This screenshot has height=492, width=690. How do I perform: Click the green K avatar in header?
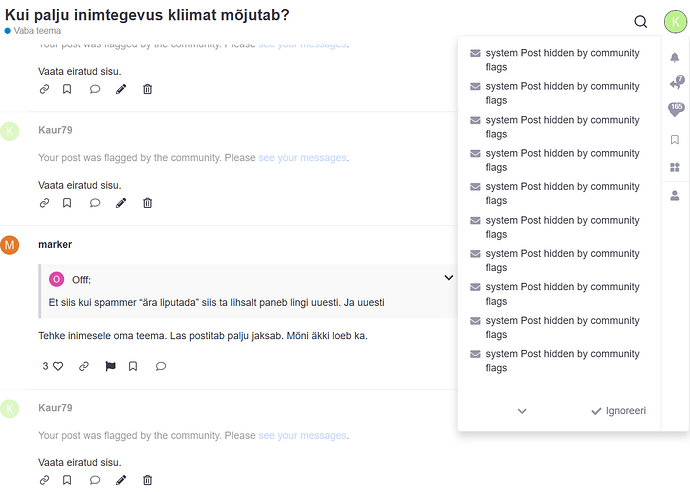point(673,22)
